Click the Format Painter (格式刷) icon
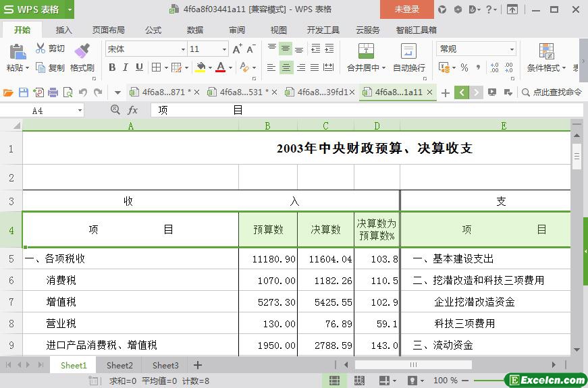Viewport: 588px width, 388px height. click(x=82, y=51)
